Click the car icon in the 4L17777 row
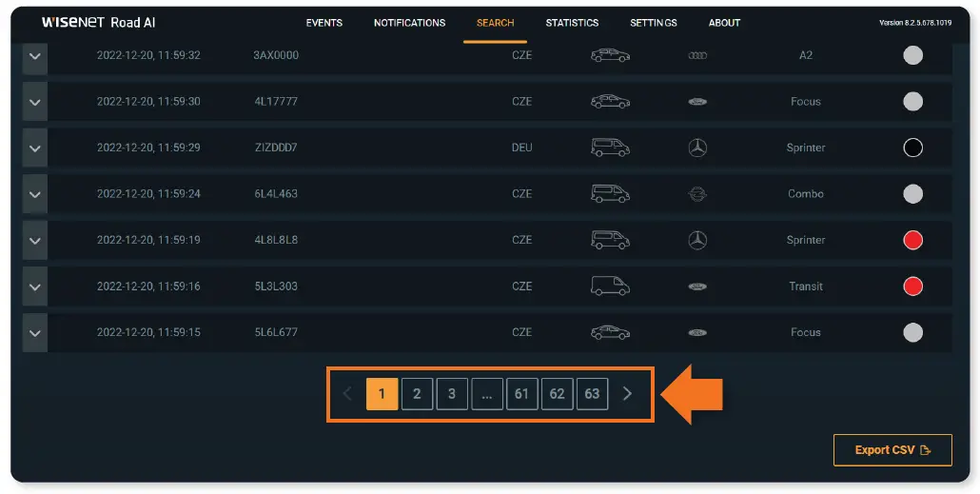The height and width of the screenshot is (494, 980). point(610,101)
